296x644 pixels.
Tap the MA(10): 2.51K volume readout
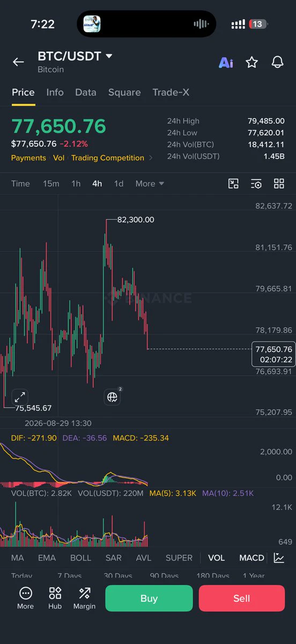click(x=228, y=493)
